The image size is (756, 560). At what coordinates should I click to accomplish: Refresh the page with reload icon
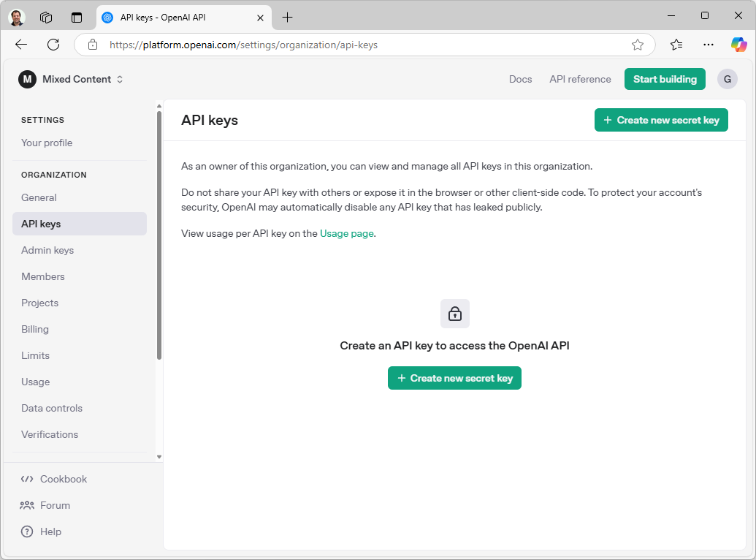click(x=53, y=45)
